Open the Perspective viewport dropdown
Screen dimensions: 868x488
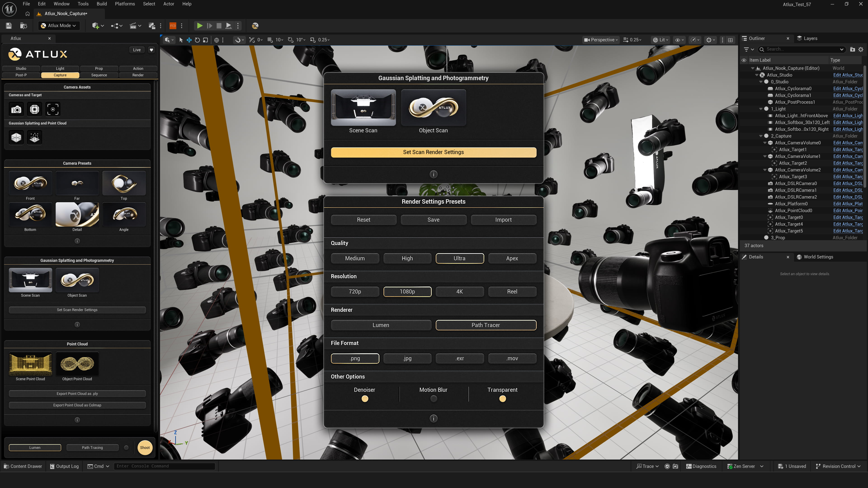coord(601,40)
